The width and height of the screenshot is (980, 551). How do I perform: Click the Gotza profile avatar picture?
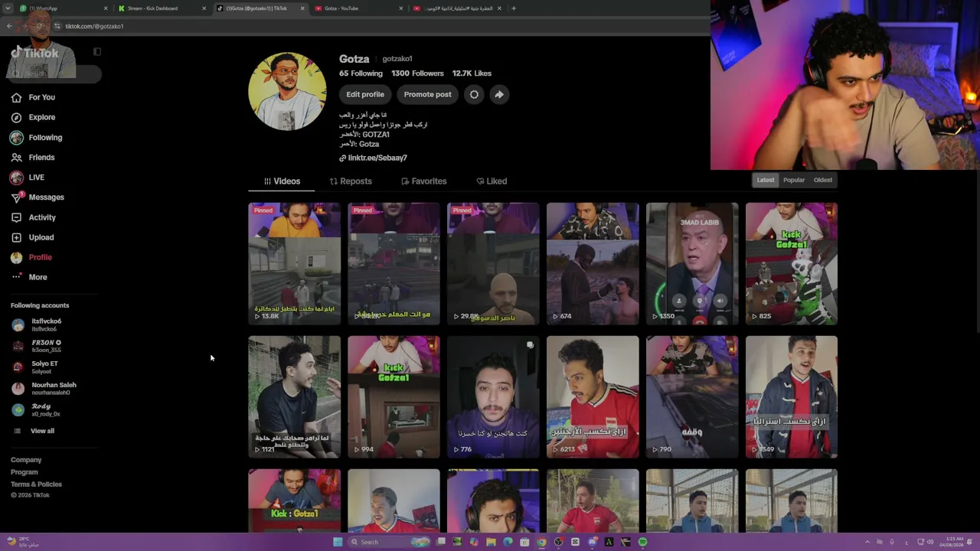[x=287, y=91]
